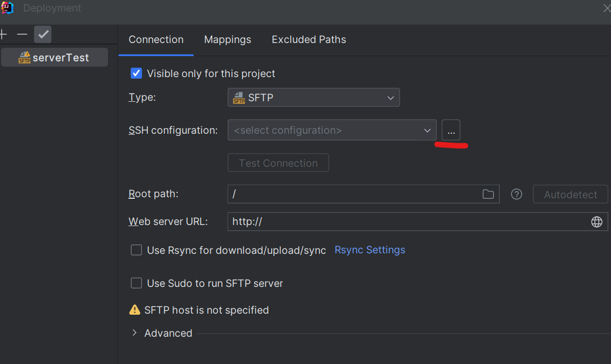Enable Use Rsync for download/upload/sync

[136, 250]
